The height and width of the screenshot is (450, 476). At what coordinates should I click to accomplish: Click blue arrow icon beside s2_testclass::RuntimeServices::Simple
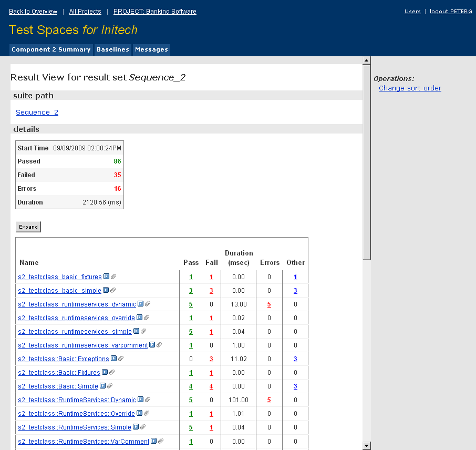136,427
